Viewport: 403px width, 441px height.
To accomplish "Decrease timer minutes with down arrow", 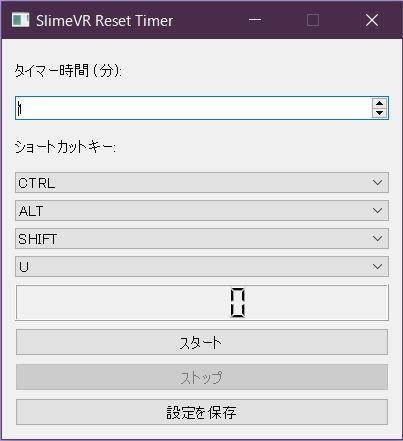I will click(379, 113).
